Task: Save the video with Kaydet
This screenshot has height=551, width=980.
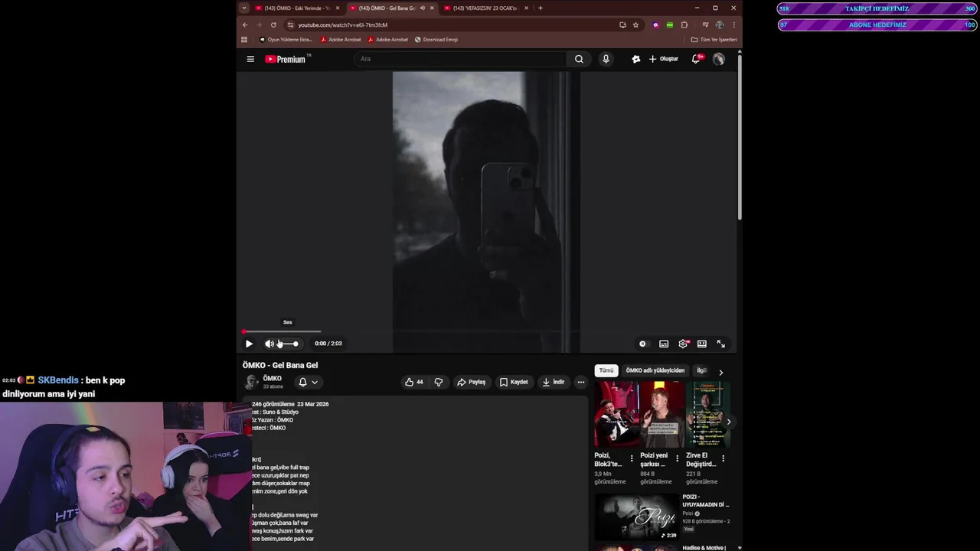Action: 514,382
